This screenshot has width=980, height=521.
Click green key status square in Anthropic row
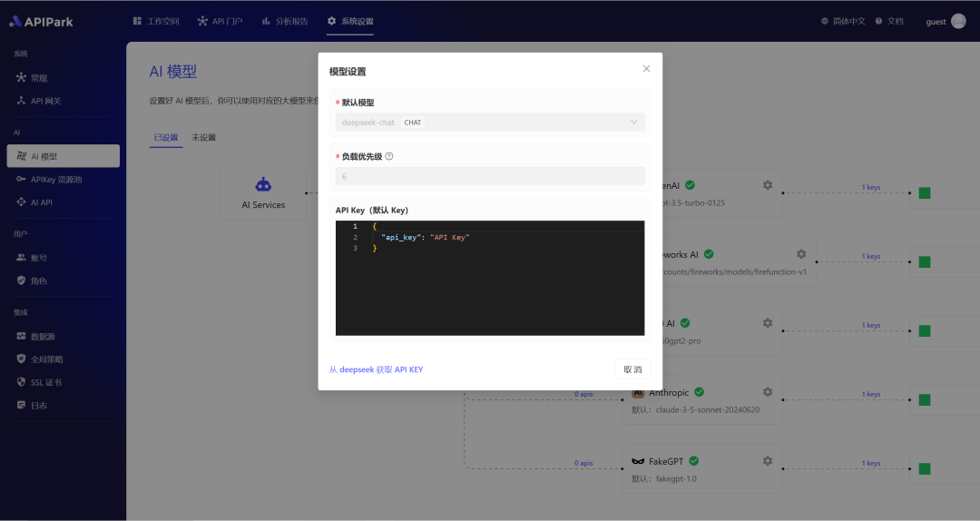(925, 399)
